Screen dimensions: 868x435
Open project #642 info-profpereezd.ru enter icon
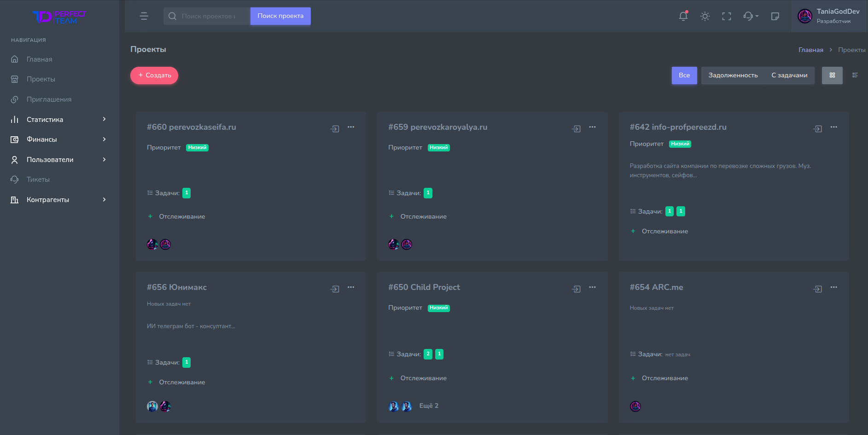coord(818,129)
